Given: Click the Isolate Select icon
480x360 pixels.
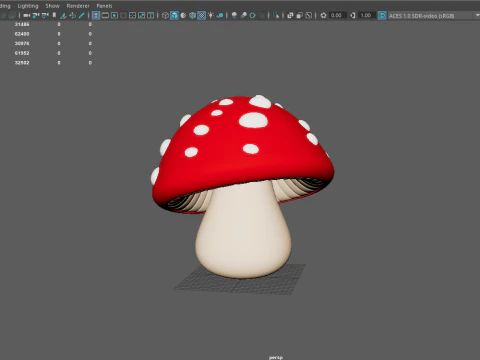Looking at the screenshot, I should click(x=276, y=15).
